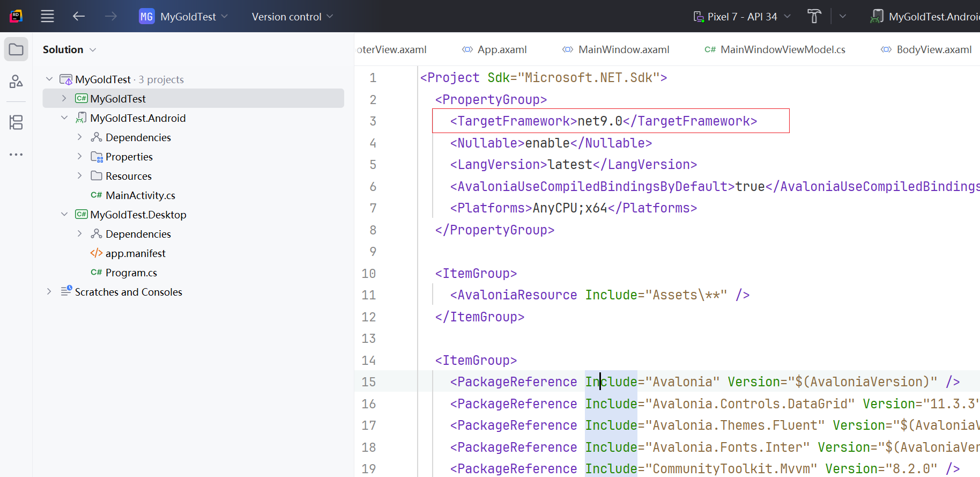Screen dimensions: 980x477
Task: Open the Structure tool window icon
Action: (x=16, y=82)
